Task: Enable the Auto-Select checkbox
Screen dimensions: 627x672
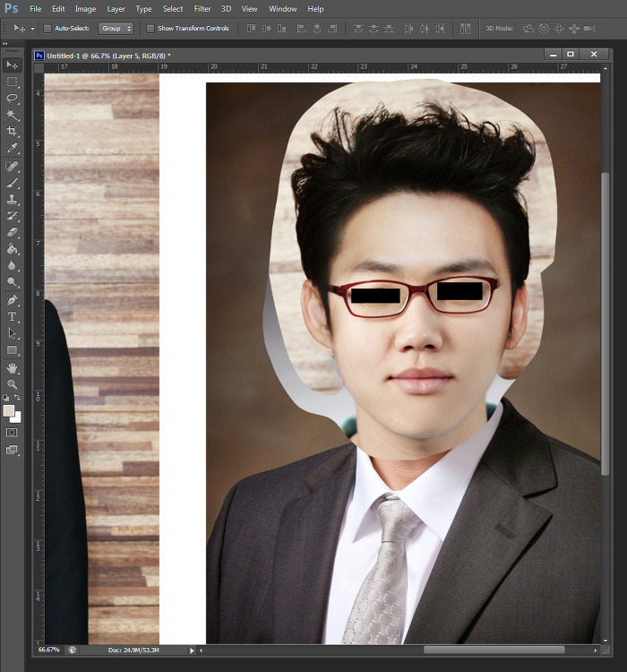Action: pos(48,29)
